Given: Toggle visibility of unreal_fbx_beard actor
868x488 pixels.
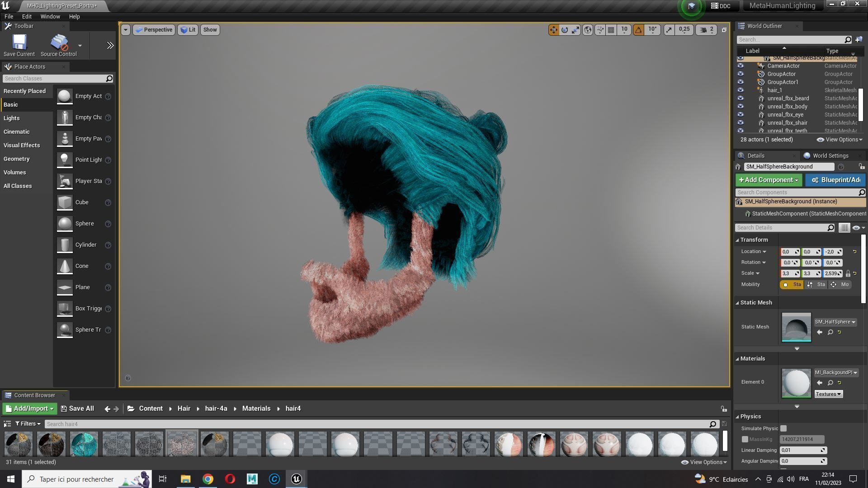Looking at the screenshot, I should 740,99.
